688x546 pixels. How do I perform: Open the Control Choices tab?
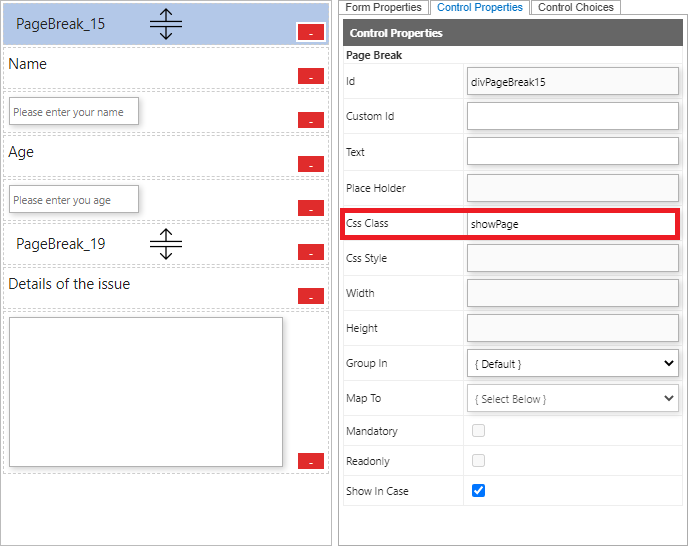[576, 7]
